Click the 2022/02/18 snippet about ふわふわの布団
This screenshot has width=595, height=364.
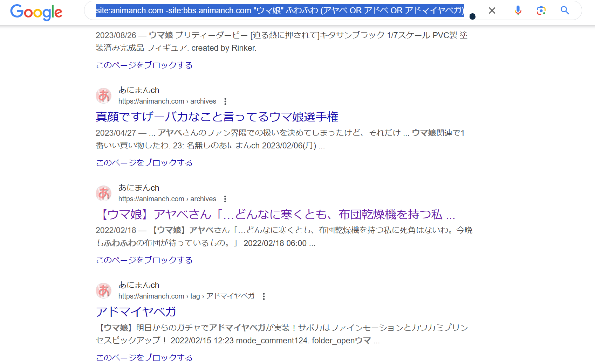[284, 237]
